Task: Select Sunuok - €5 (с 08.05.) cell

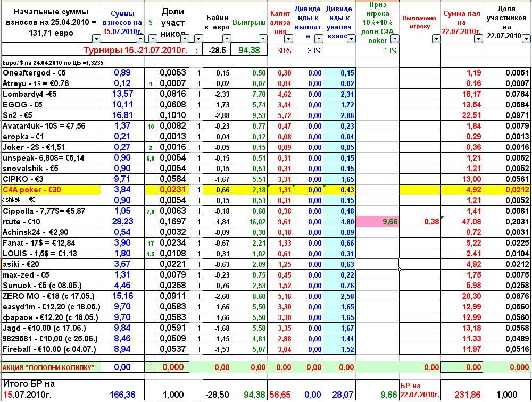Action: 51,286
